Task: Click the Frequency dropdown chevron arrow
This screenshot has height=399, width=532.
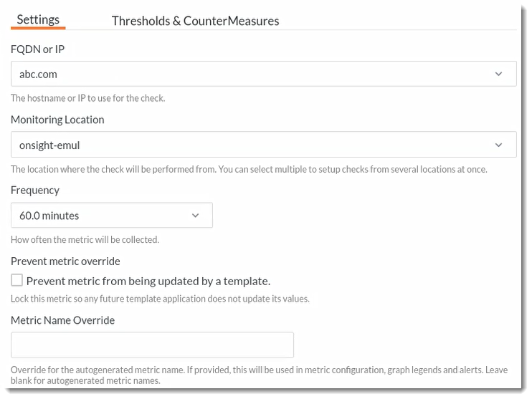Action: pos(196,216)
